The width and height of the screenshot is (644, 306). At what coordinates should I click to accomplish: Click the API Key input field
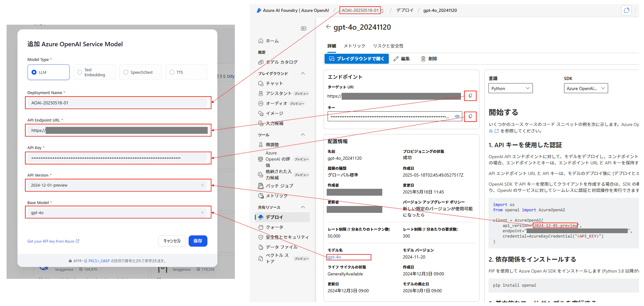pos(117,158)
